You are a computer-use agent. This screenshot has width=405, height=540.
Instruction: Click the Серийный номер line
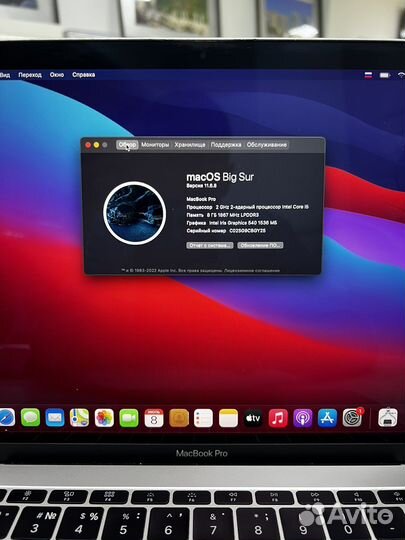[x=226, y=231]
